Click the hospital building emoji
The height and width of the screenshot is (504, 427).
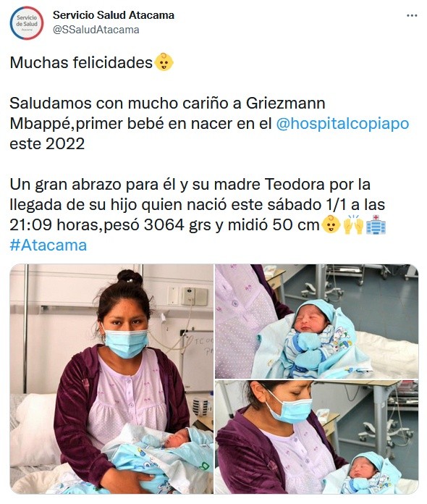[376, 224]
